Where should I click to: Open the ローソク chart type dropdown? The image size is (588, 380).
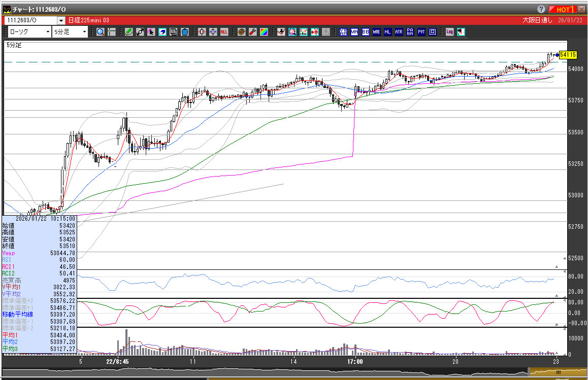[29, 32]
